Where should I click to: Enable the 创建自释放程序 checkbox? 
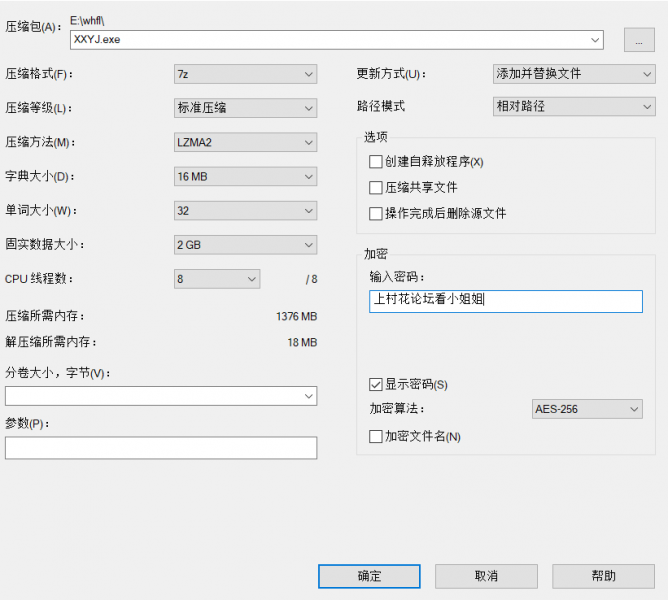[x=376, y=162]
